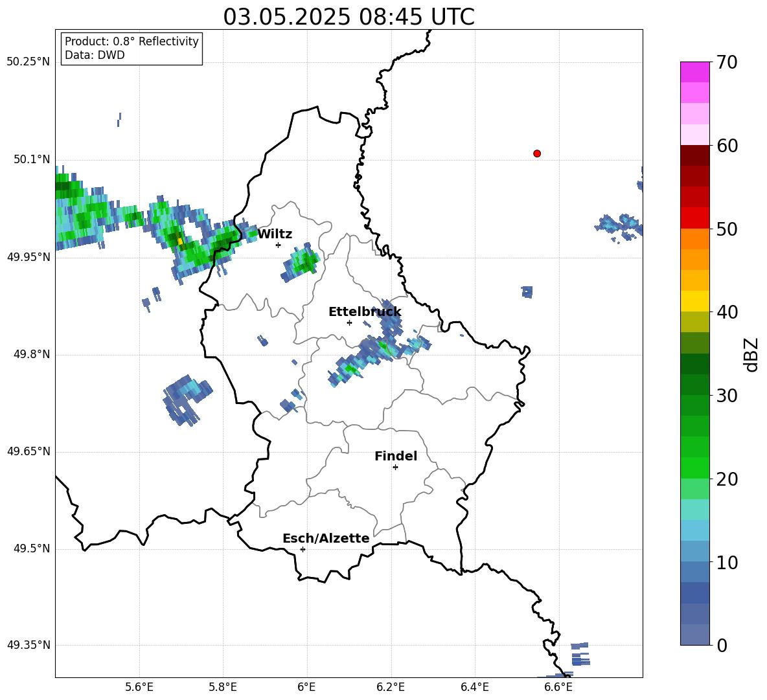Image resolution: width=767 pixels, height=700 pixels.
Task: Click the Ettelbruck city label
Action: pyautogui.click(x=365, y=312)
